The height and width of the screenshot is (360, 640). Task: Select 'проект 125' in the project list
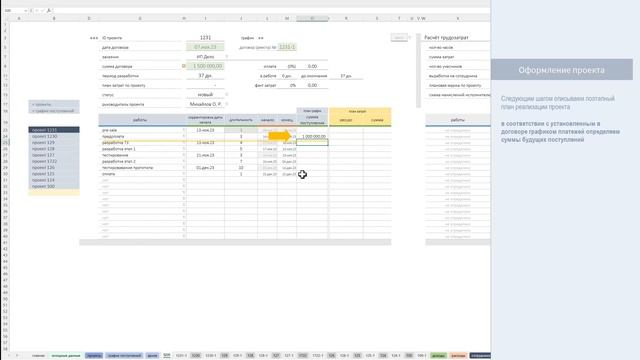pyautogui.click(x=54, y=173)
